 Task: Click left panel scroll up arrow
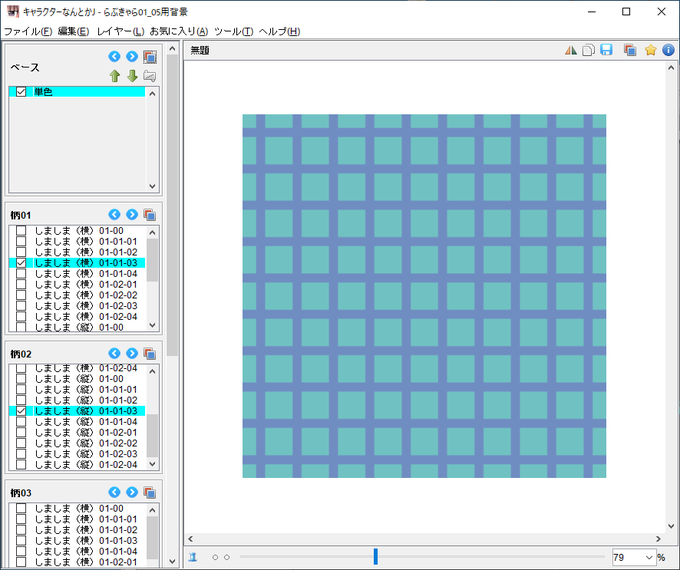pyautogui.click(x=172, y=49)
